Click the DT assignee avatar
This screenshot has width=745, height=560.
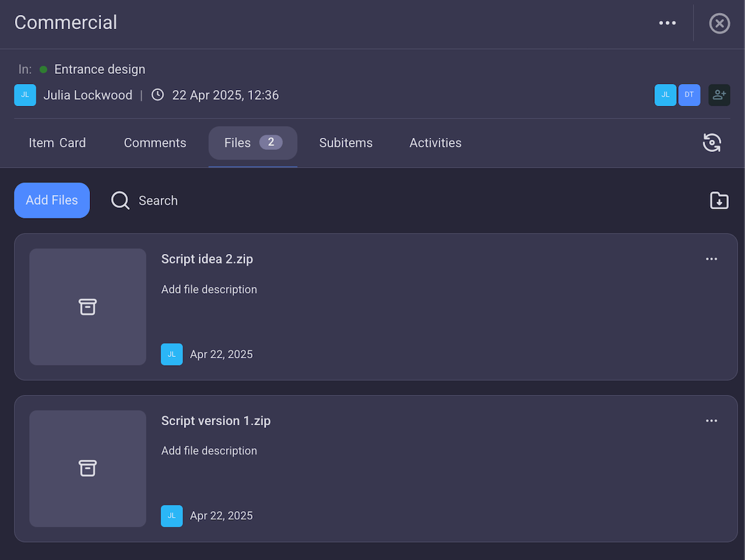tap(689, 95)
